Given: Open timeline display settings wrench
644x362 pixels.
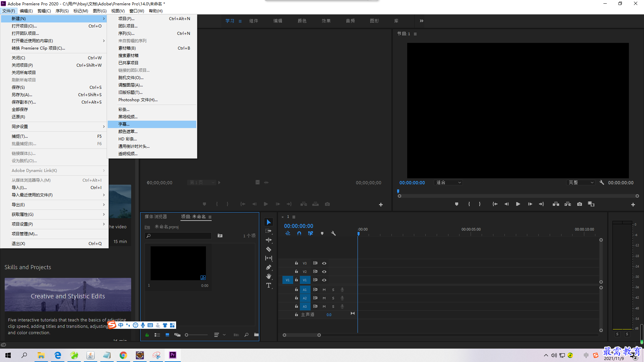Looking at the screenshot, I should tap(333, 233).
